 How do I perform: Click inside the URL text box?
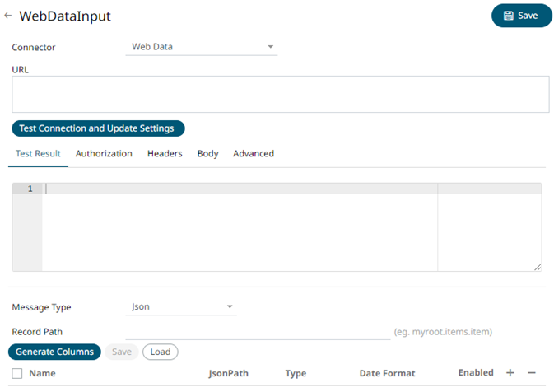(280, 94)
